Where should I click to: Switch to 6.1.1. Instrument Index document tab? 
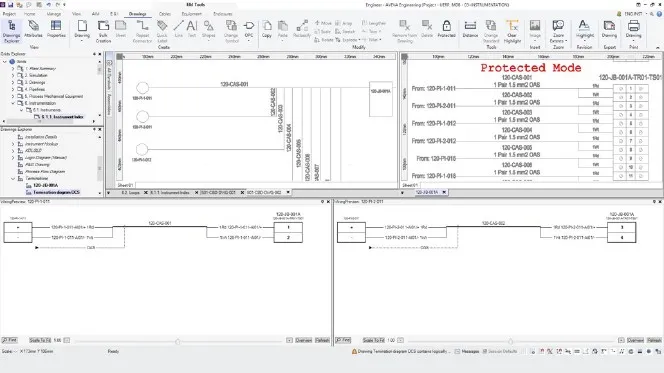coord(170,192)
